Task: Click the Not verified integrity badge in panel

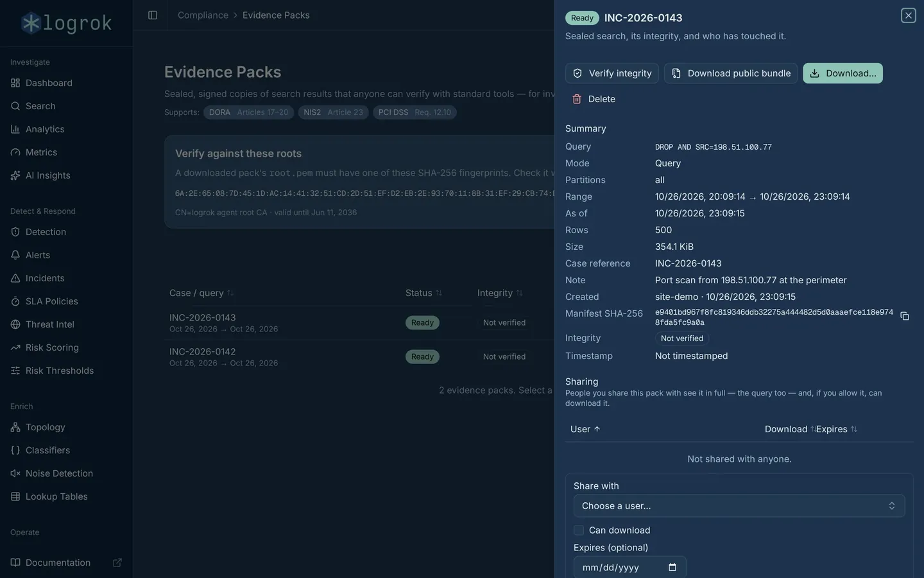Action: click(682, 338)
